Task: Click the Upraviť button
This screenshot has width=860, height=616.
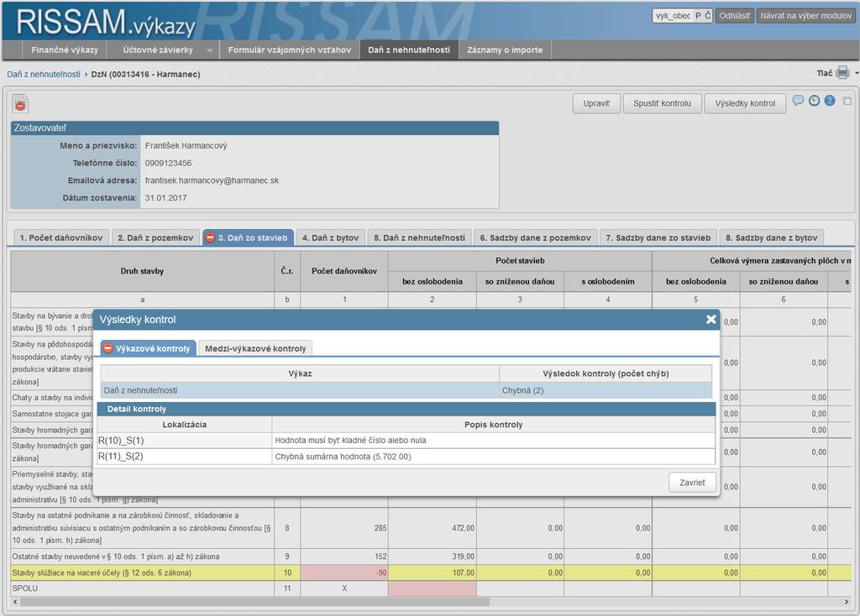Action: click(x=596, y=103)
